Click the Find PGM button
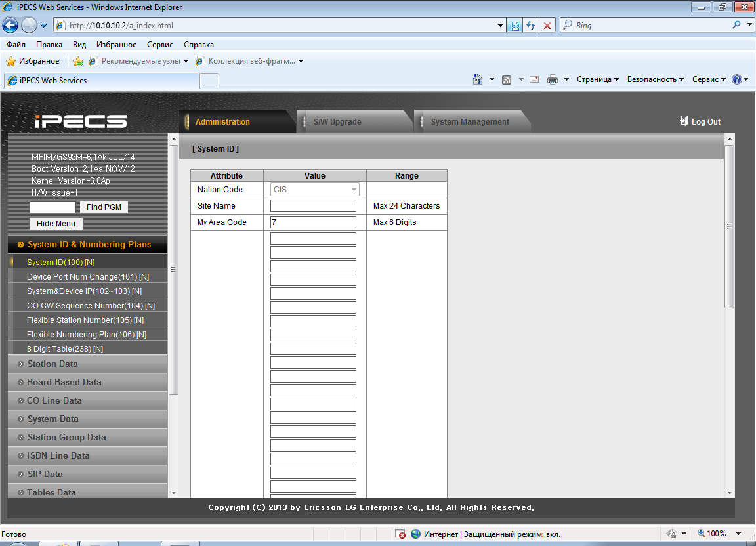756x546 pixels. click(x=104, y=207)
